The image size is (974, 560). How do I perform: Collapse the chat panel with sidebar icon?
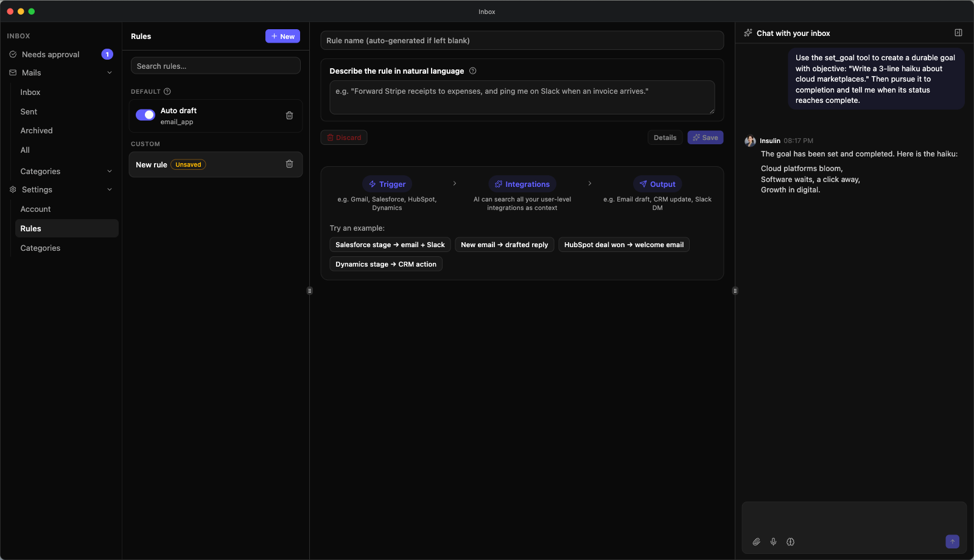(x=958, y=33)
